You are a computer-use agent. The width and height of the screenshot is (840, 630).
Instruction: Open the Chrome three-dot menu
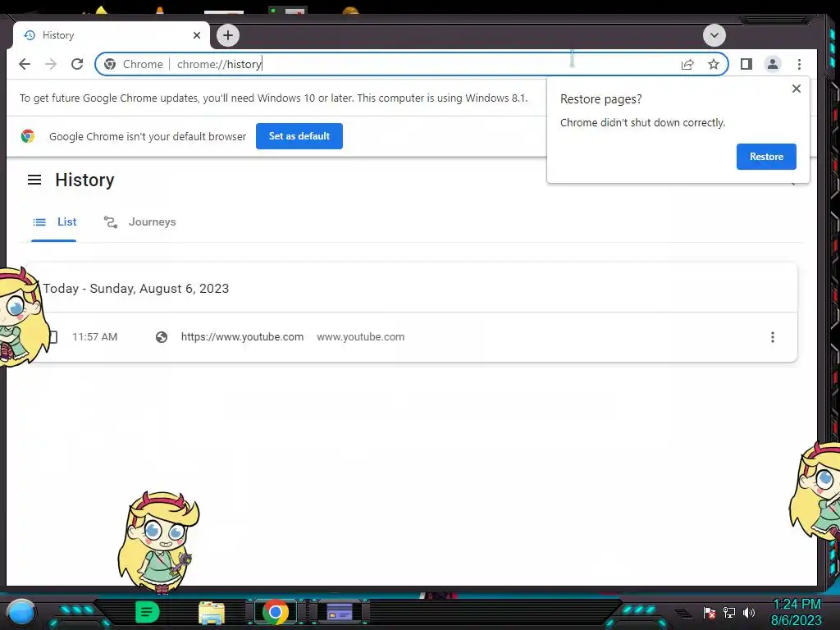click(x=799, y=64)
